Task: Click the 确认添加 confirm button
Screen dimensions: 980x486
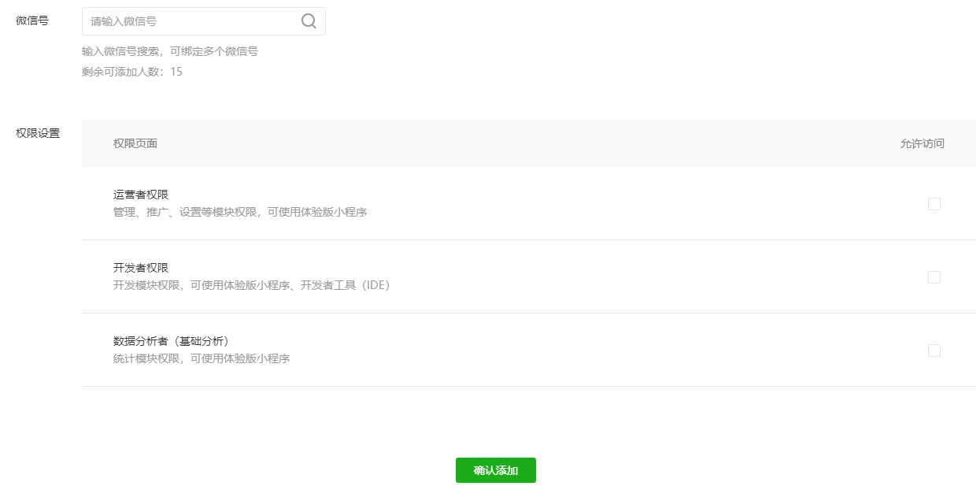Action: coord(495,470)
